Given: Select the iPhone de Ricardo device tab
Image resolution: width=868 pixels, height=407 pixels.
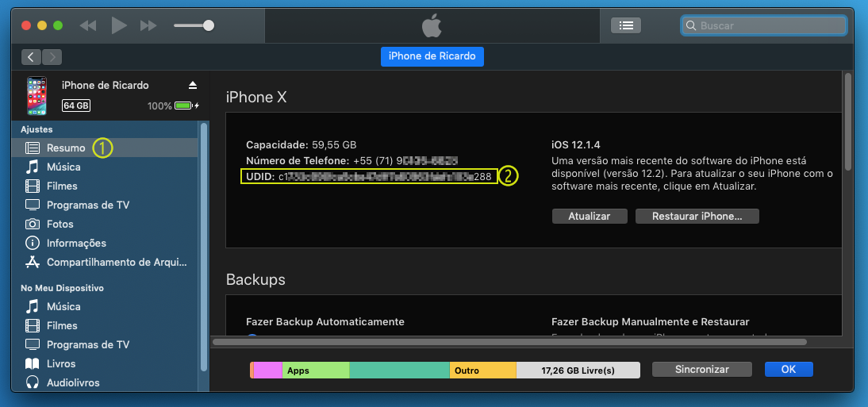Looking at the screenshot, I should point(432,56).
